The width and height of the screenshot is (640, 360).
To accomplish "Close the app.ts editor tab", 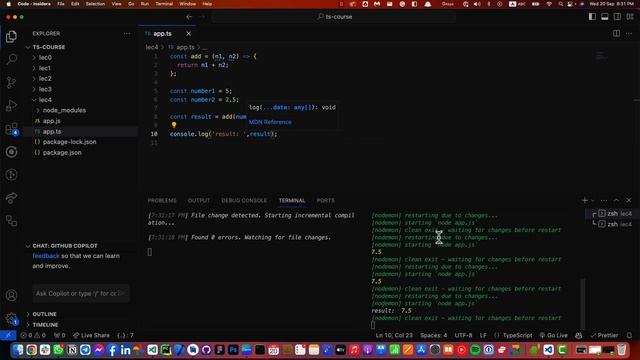I will pos(188,33).
